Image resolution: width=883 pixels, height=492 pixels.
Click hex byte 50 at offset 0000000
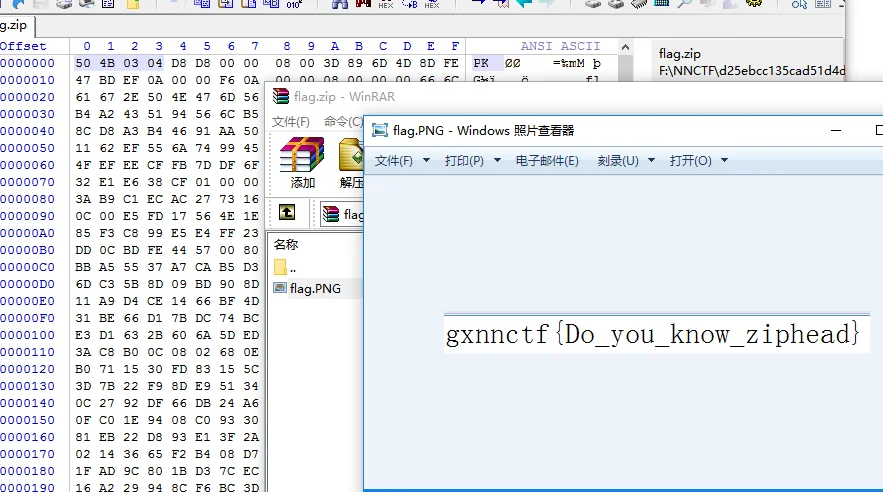[83, 63]
